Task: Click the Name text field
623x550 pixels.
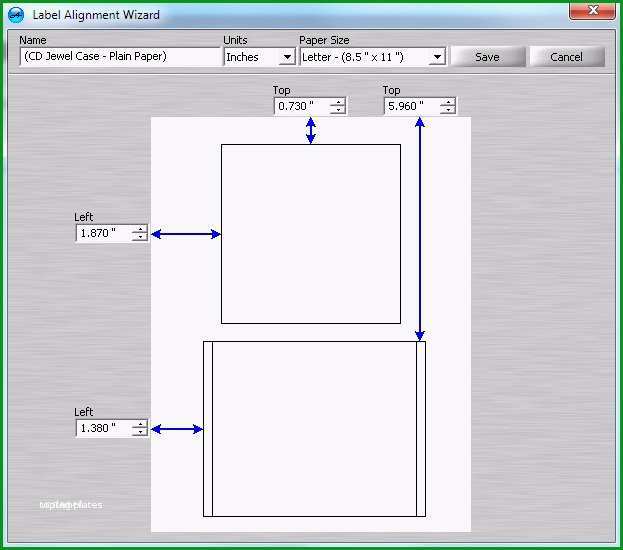Action: (120, 56)
